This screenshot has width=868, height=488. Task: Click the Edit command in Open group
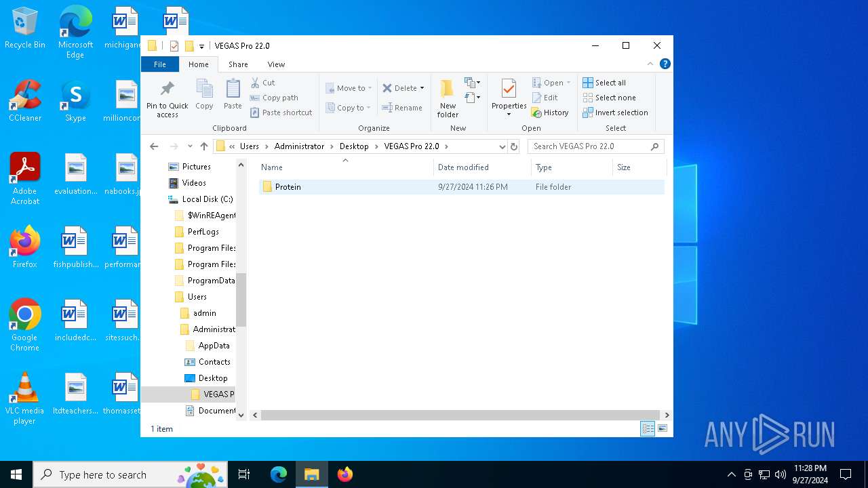tap(545, 98)
